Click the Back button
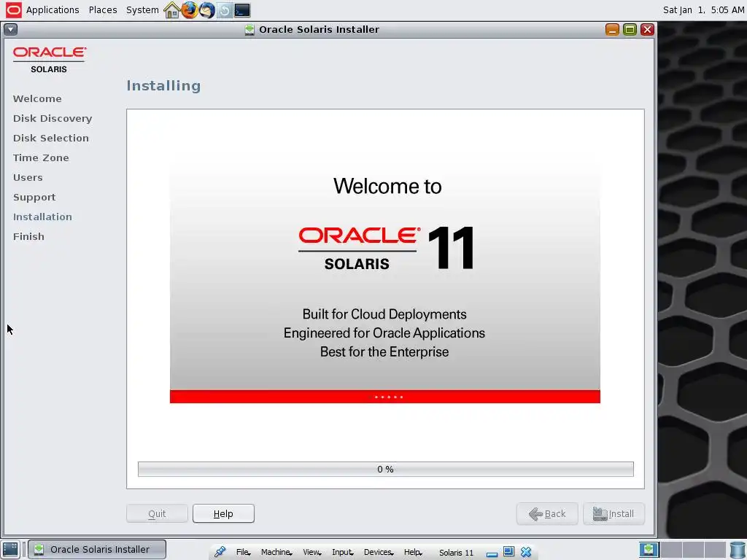This screenshot has width=747, height=560. (547, 513)
